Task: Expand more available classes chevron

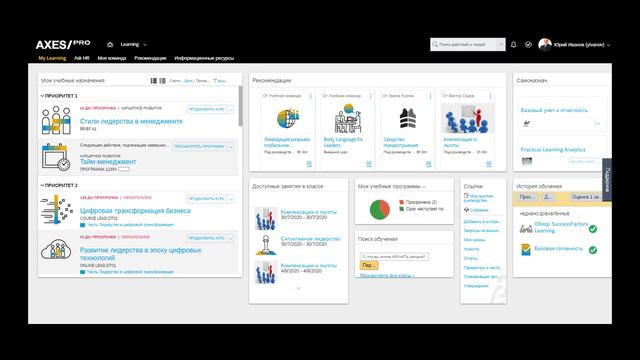Action: (298, 288)
